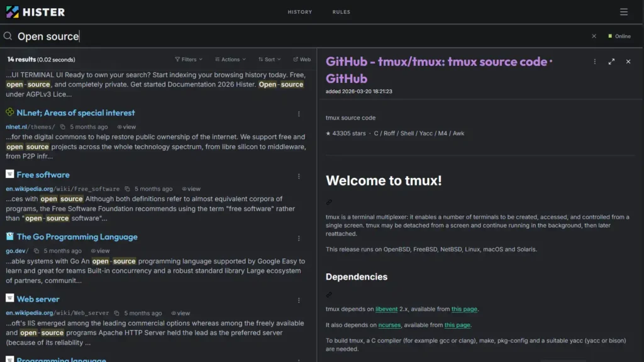The image size is (644, 362).
Task: View the go.dev result preview
Action: (100, 251)
